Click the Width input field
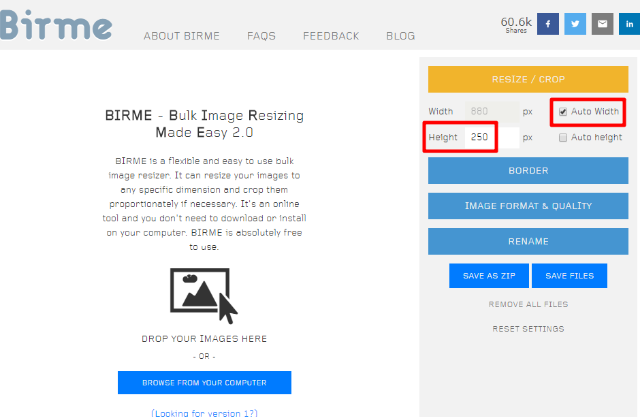The width and height of the screenshot is (640, 417). pos(492,111)
